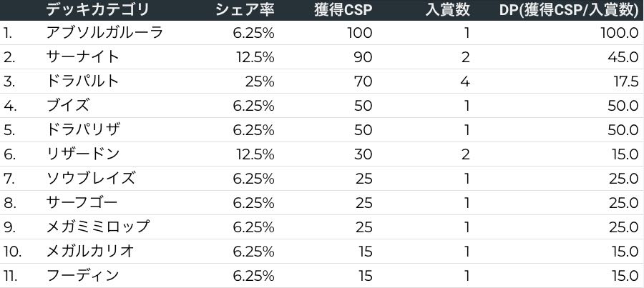
Task: Select the ドラパルト deck category
Action: (x=82, y=81)
